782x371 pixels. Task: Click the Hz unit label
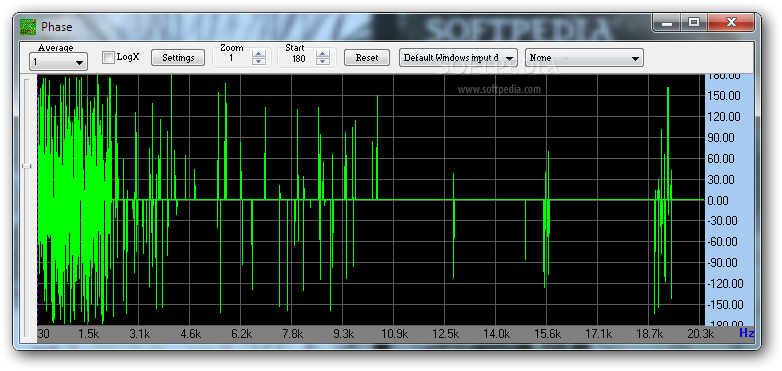click(747, 333)
